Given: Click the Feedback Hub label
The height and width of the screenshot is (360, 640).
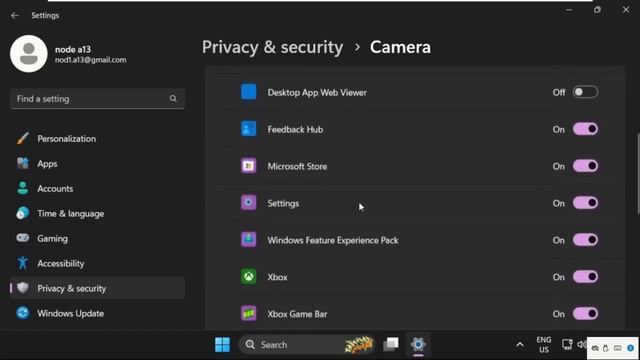Looking at the screenshot, I should (295, 129).
